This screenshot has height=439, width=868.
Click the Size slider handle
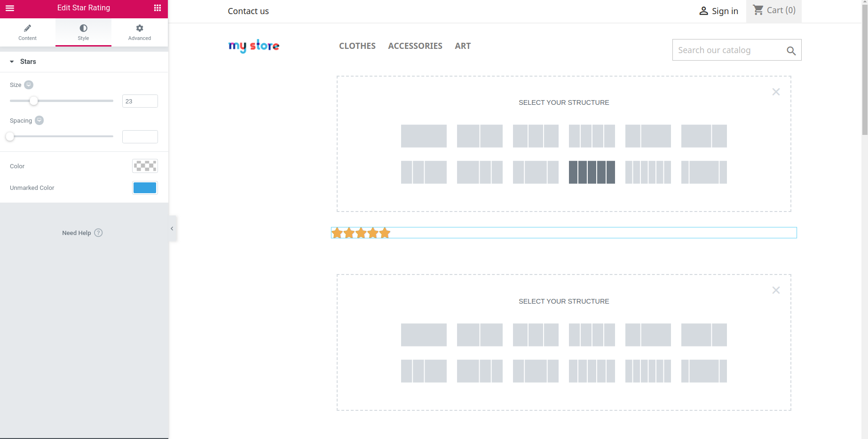33,101
